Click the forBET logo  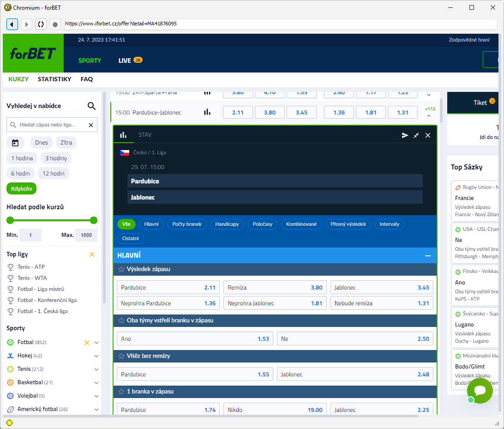pyautogui.click(x=33, y=54)
